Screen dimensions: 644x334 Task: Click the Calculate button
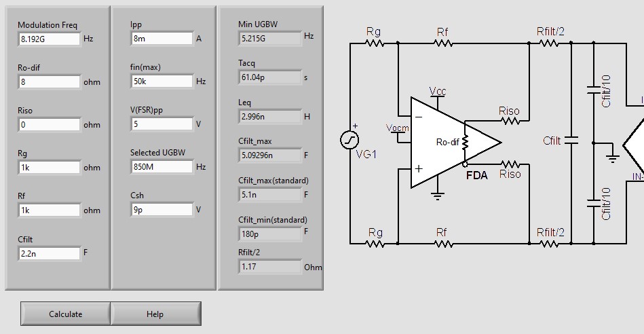(66, 314)
